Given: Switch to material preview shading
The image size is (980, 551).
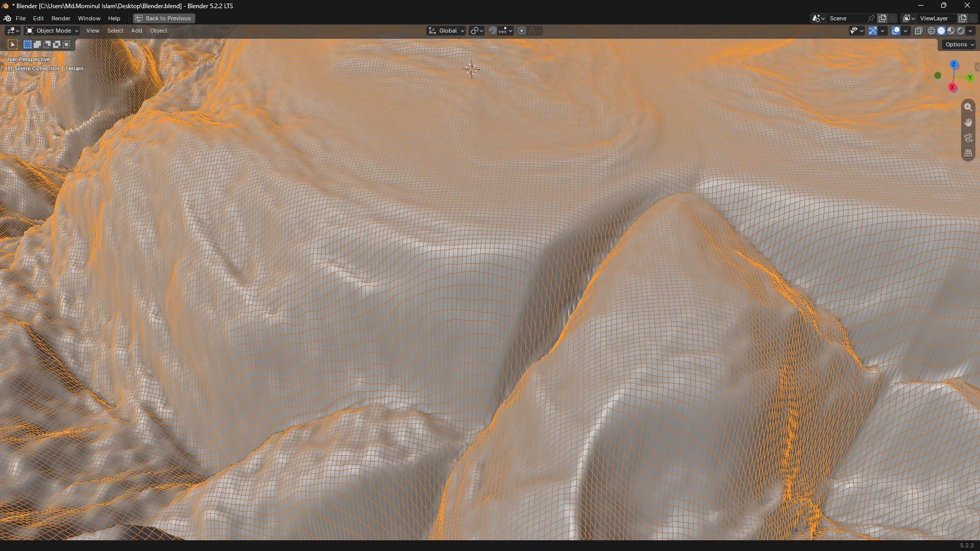Looking at the screenshot, I should click(951, 31).
